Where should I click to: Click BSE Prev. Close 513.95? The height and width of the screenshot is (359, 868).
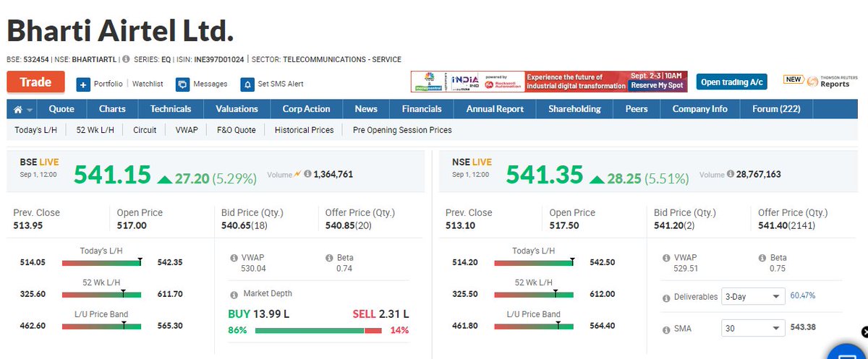tap(29, 225)
